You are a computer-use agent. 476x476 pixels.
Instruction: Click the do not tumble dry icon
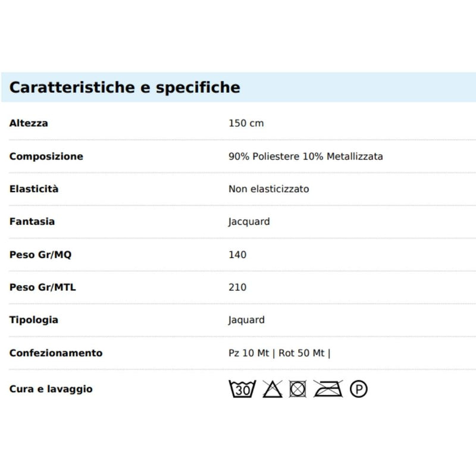coord(297,389)
